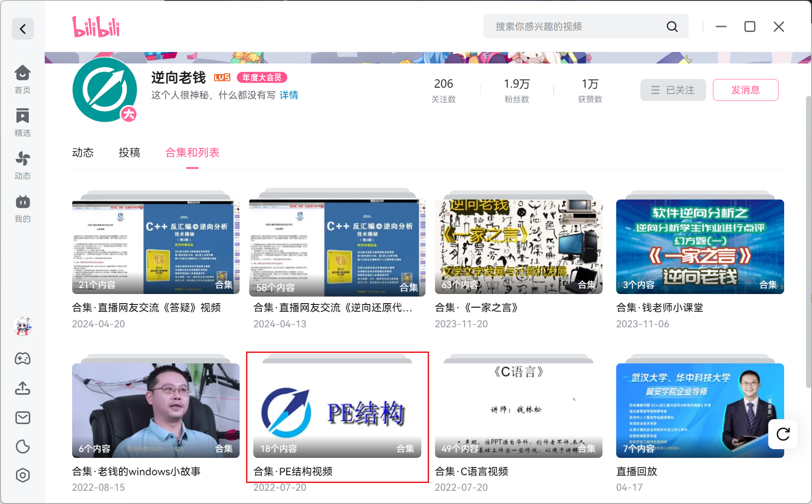
Task: Toggle the 已关注 following button
Action: 673,90
